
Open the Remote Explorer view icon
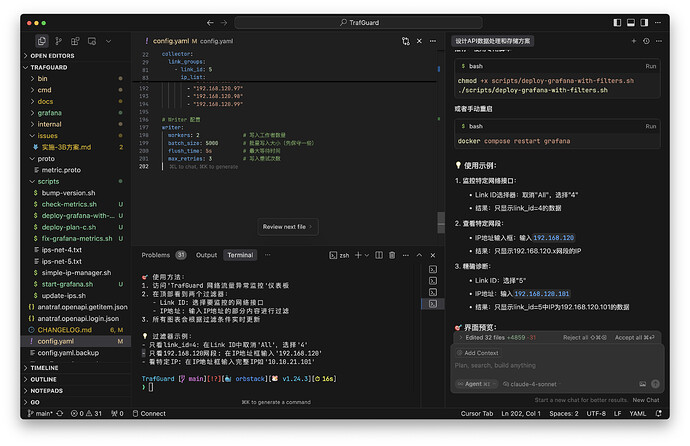(x=92, y=41)
